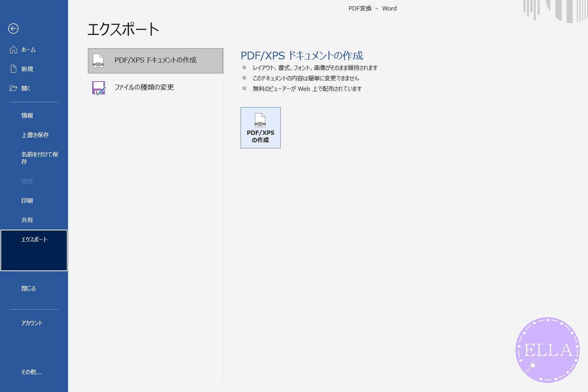Click the PDF/XPS document icon in list
This screenshot has height=392, width=588.
click(x=98, y=61)
